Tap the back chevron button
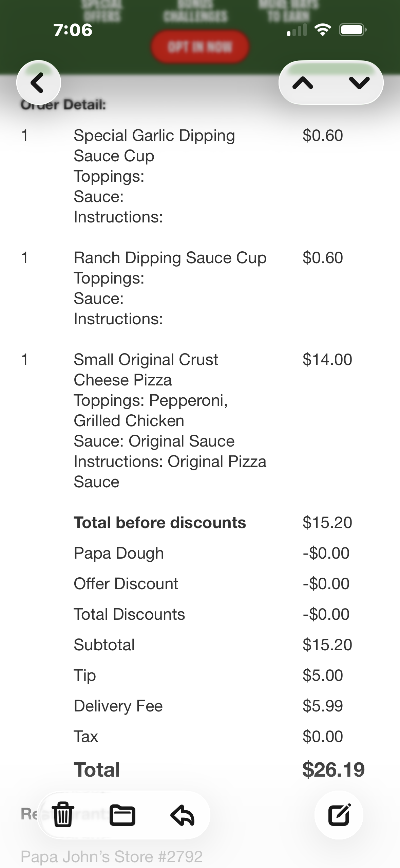The height and width of the screenshot is (868, 400). pos(38,83)
